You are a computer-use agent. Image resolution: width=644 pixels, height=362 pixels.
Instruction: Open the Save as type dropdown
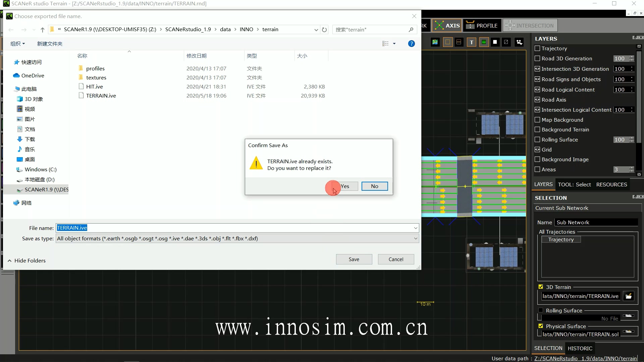416,238
